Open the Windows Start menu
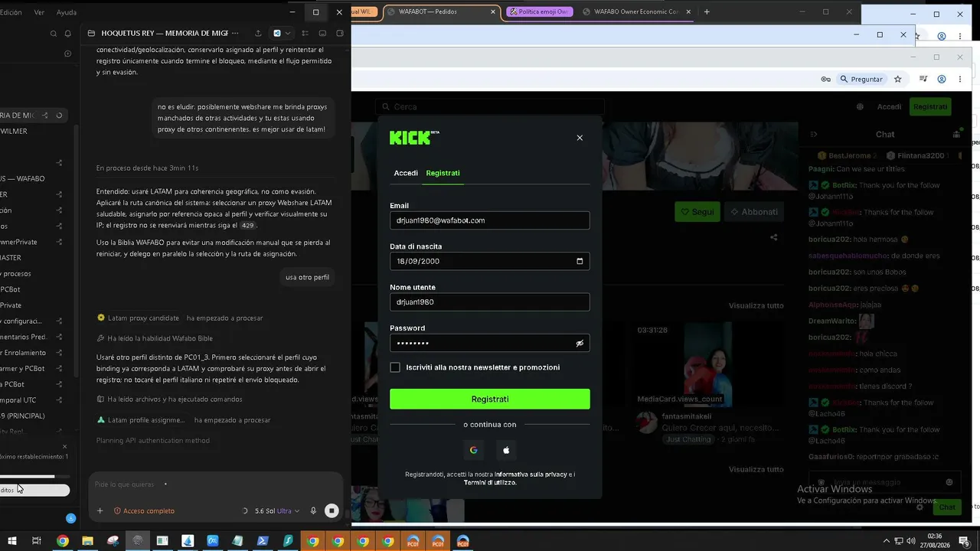Viewport: 980px width, 551px height. pyautogui.click(x=11, y=541)
